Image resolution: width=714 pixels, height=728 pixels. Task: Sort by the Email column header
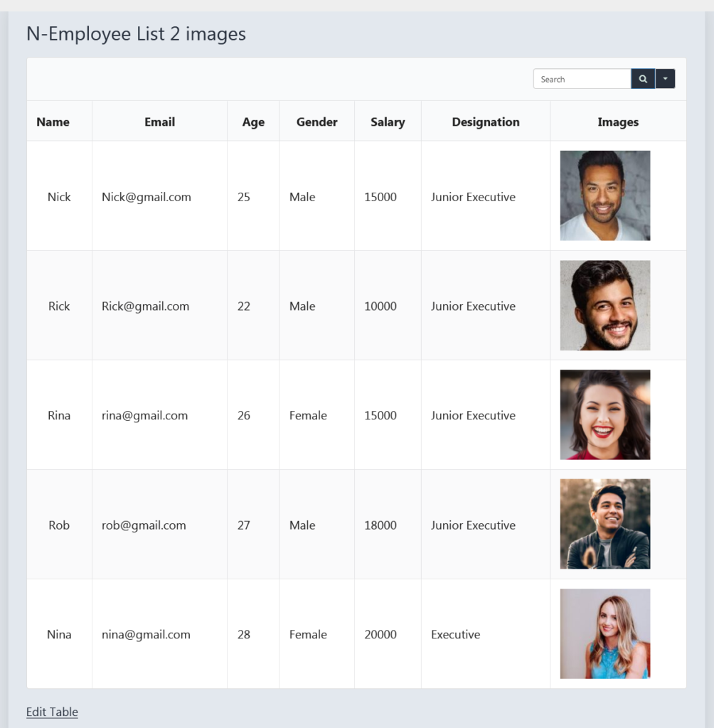[159, 122]
